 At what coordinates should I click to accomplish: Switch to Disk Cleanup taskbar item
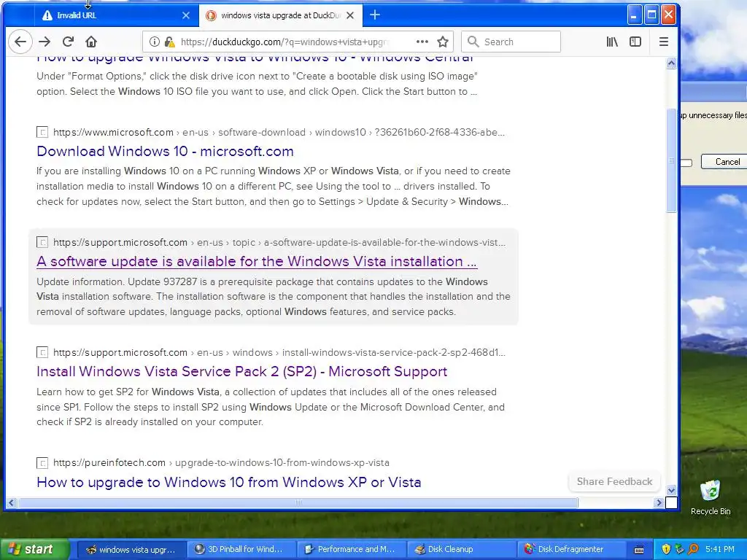461,550
